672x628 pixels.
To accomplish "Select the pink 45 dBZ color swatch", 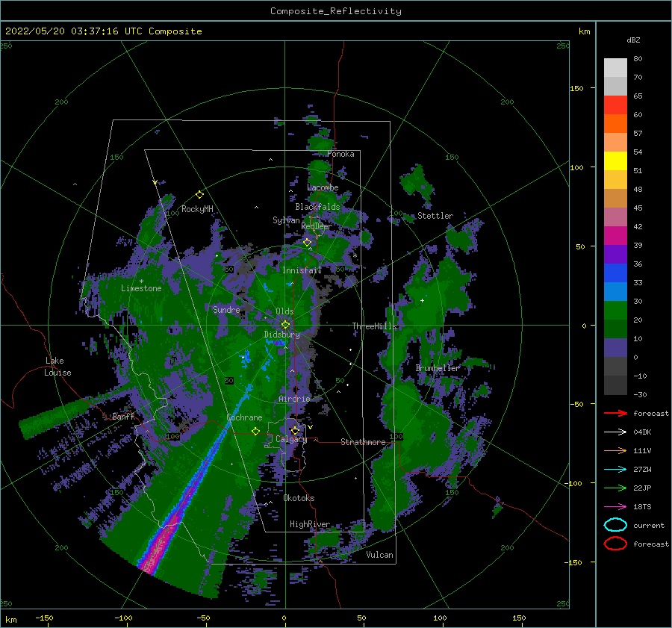I will click(x=615, y=217).
